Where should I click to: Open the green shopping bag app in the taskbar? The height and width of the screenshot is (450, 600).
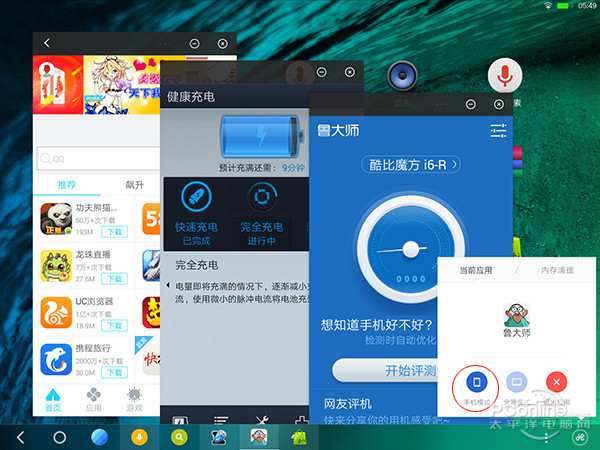point(299,437)
